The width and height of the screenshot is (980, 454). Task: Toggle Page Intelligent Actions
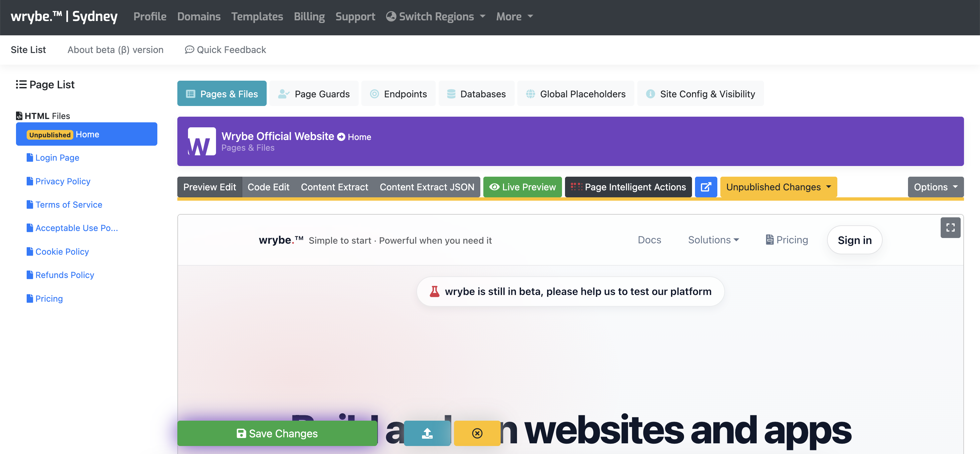628,187
